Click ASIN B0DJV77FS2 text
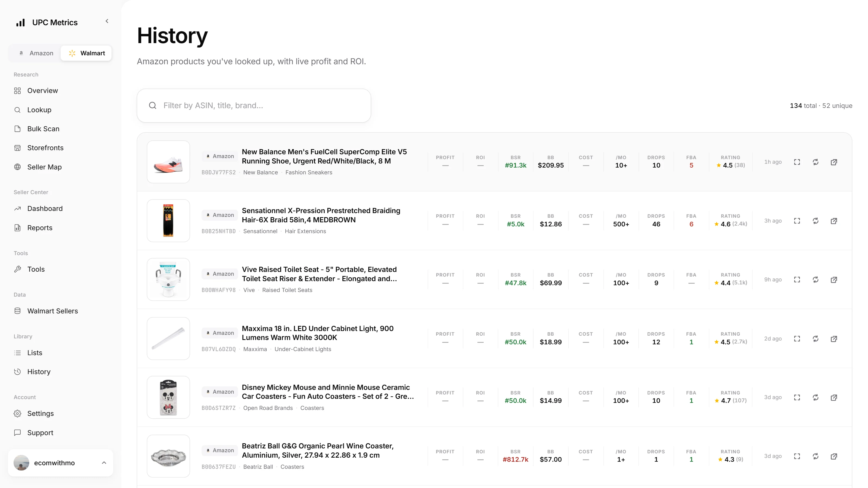The width and height of the screenshot is (868, 488). click(x=219, y=172)
